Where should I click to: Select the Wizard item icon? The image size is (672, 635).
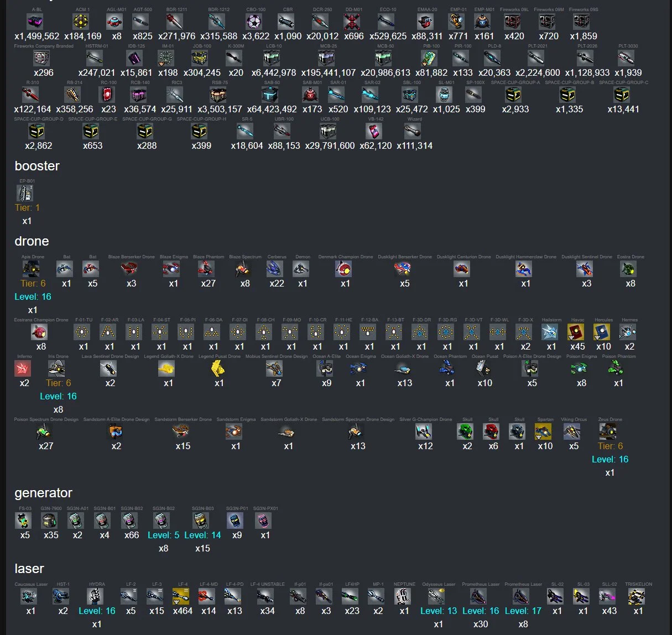pyautogui.click(x=413, y=131)
